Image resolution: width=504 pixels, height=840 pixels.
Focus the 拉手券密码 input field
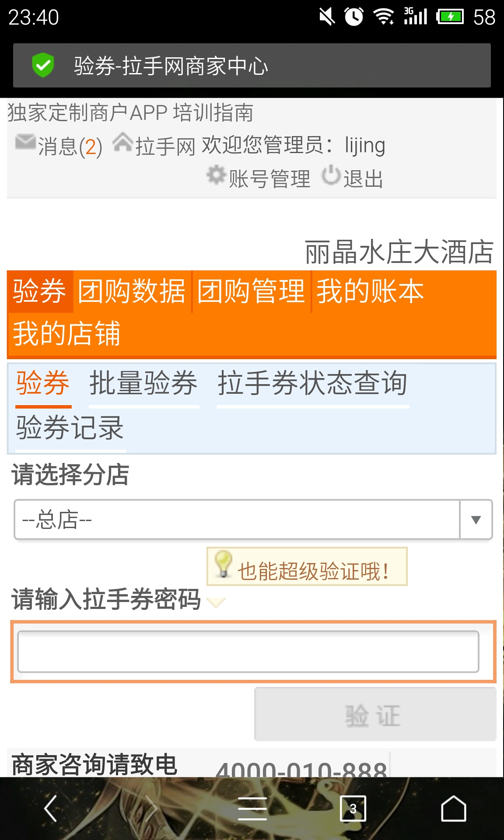(248, 651)
